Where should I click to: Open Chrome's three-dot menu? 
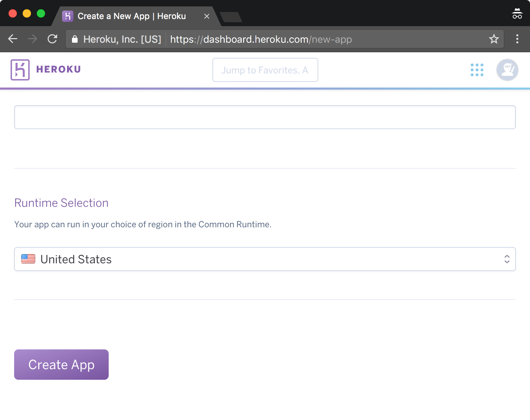[517, 39]
